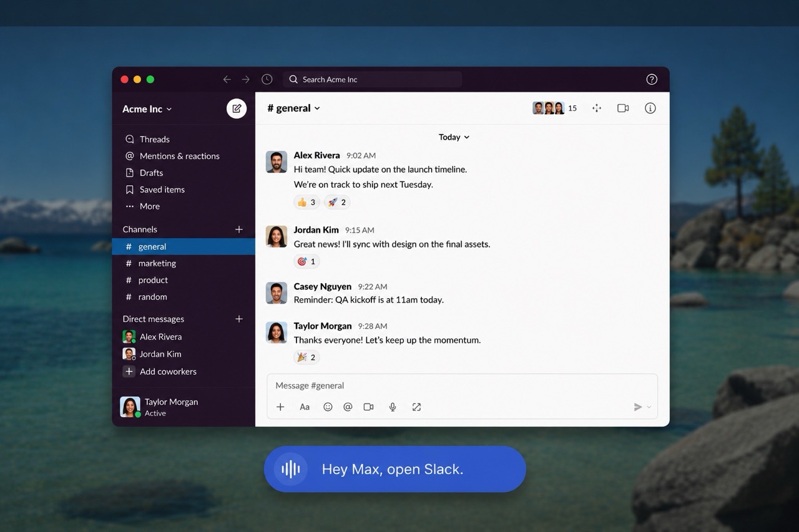This screenshot has height=532, width=799.
Task: Toggle the party popper reaction on Taylor's message
Action: pos(306,357)
